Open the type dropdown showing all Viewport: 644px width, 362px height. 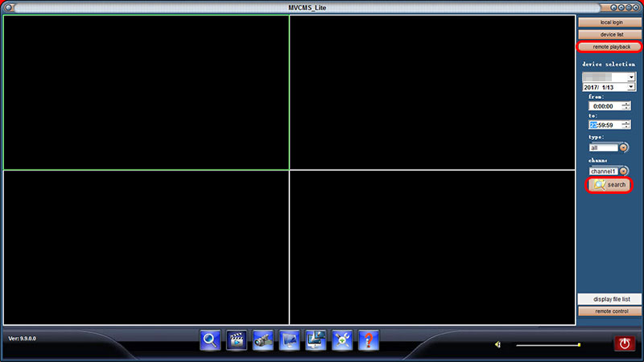pyautogui.click(x=623, y=147)
